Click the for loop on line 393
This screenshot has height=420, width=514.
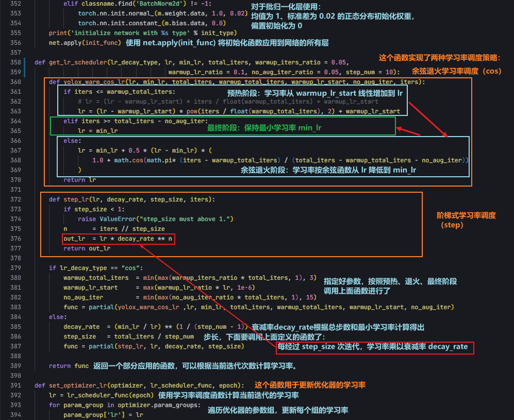point(54,405)
